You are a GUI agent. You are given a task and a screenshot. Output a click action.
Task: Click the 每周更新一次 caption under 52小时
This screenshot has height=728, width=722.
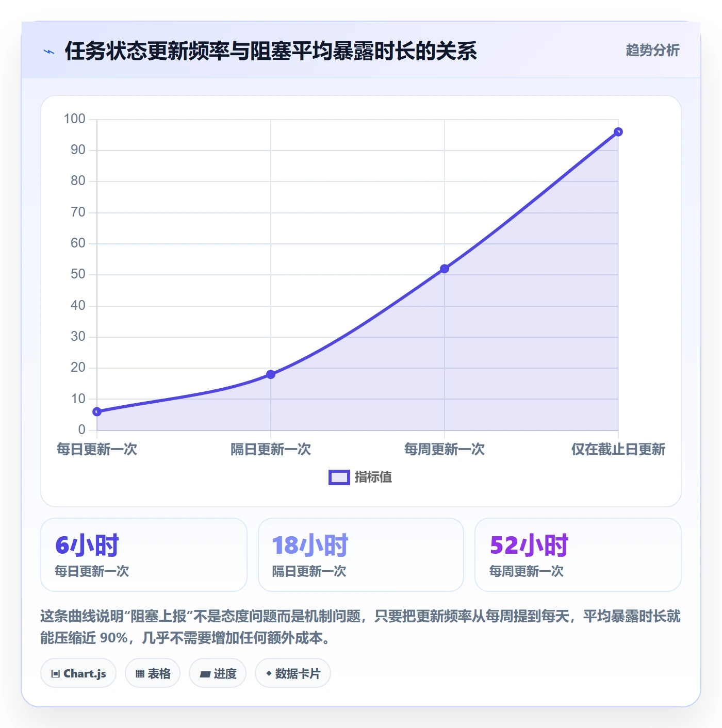527,571
